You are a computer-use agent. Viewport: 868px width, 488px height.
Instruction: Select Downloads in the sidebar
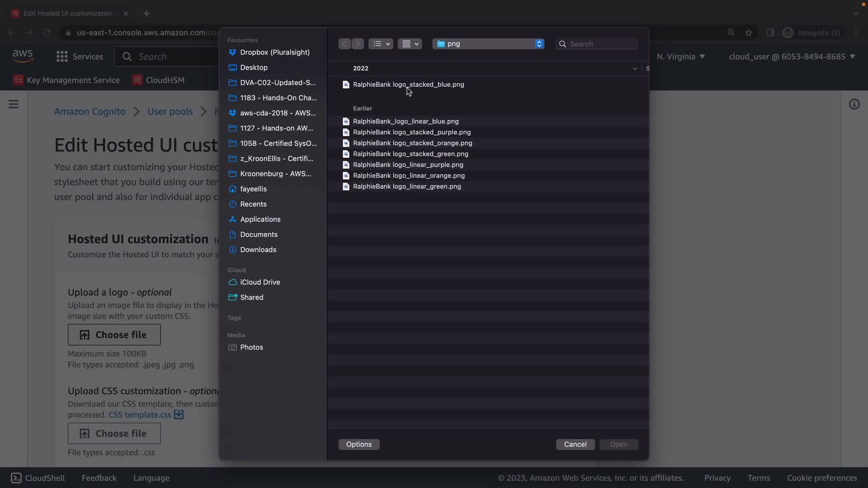pos(258,249)
